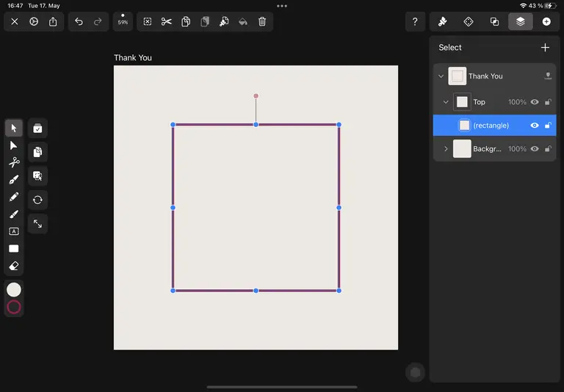Choose the Pencil tool
This screenshot has height=392, width=564.
pyautogui.click(x=14, y=197)
